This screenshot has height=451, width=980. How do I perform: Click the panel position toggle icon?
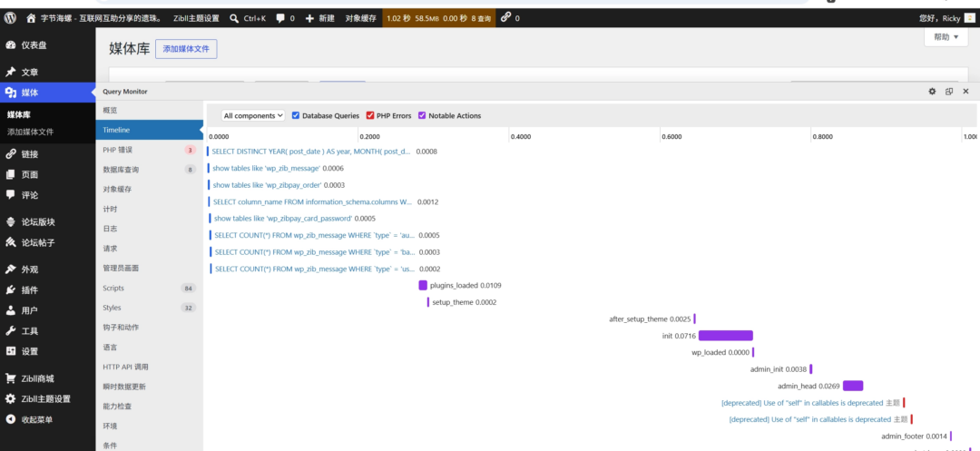[949, 92]
